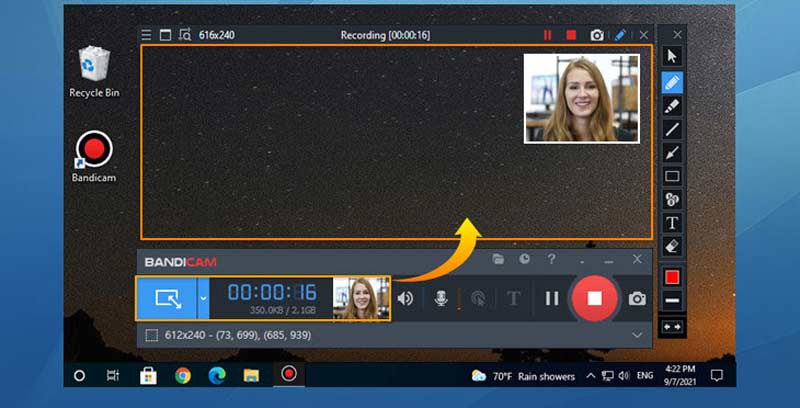Pause recording with the red top-bar icon
Screen dimensions: 800x408
[x=547, y=35]
